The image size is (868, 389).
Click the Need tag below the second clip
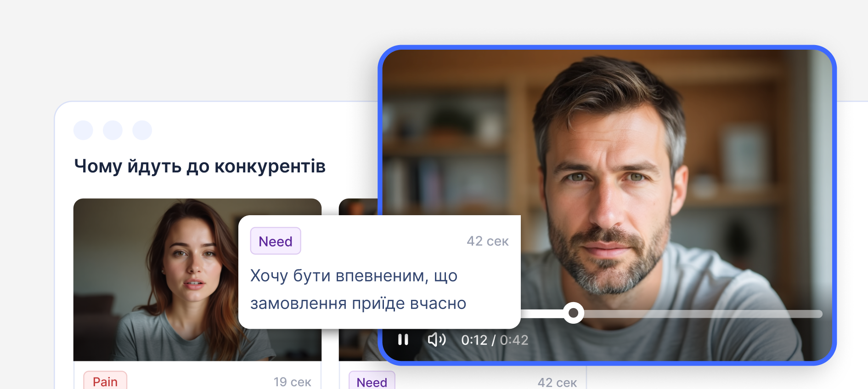(372, 381)
